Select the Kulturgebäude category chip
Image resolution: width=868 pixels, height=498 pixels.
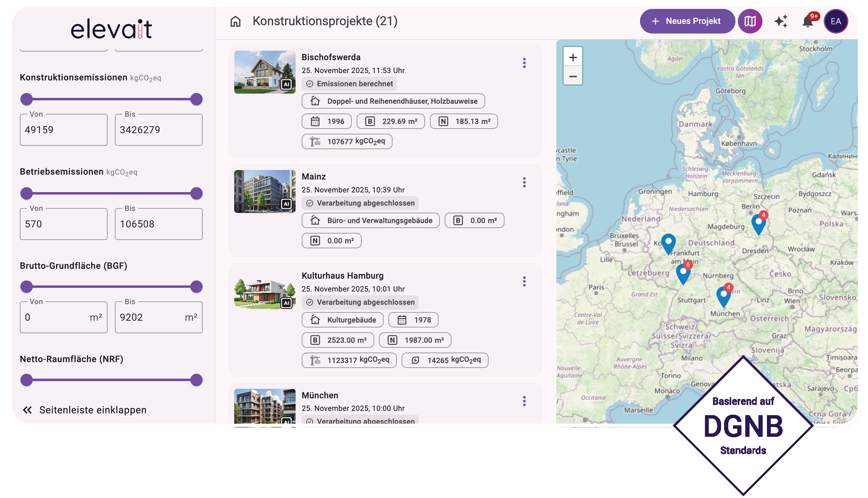[342, 320]
